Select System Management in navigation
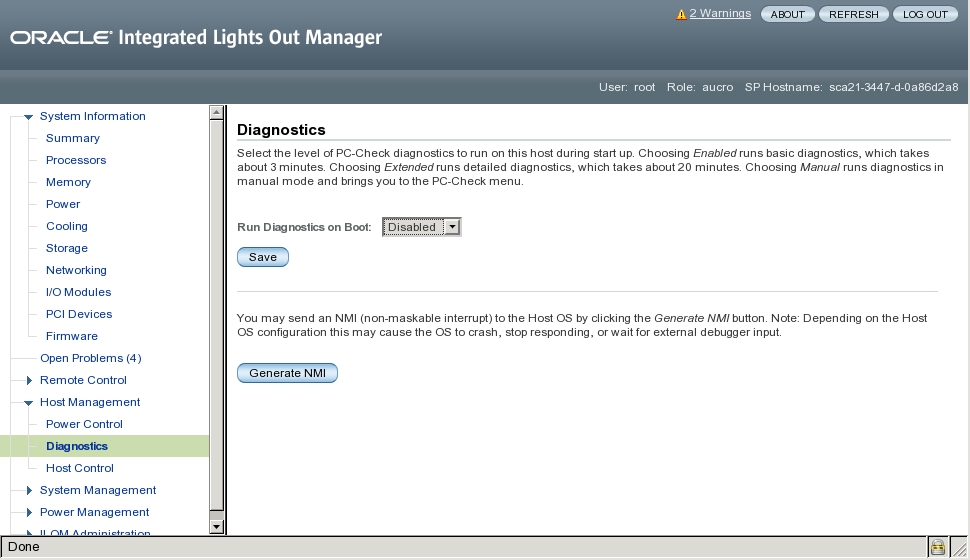970x560 pixels. point(98,490)
